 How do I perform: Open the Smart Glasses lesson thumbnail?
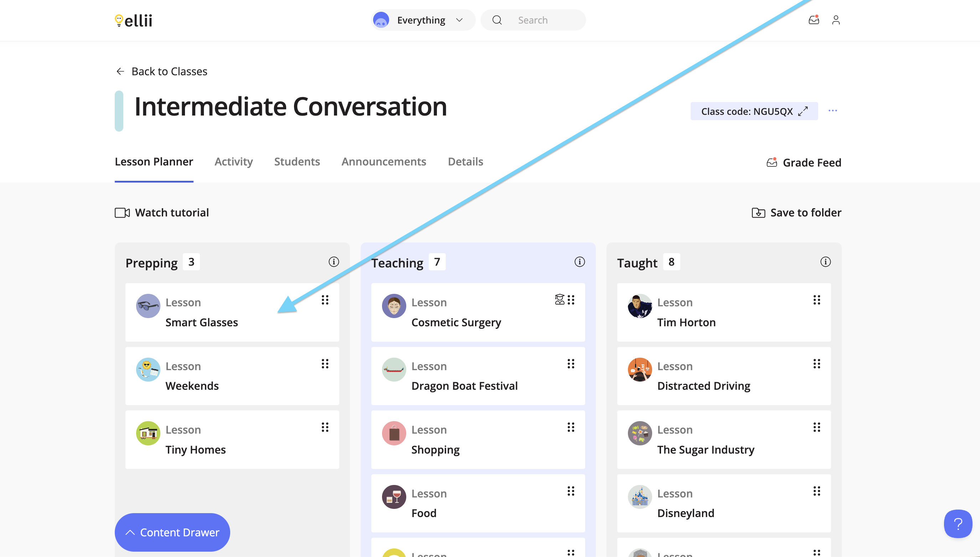click(x=148, y=306)
